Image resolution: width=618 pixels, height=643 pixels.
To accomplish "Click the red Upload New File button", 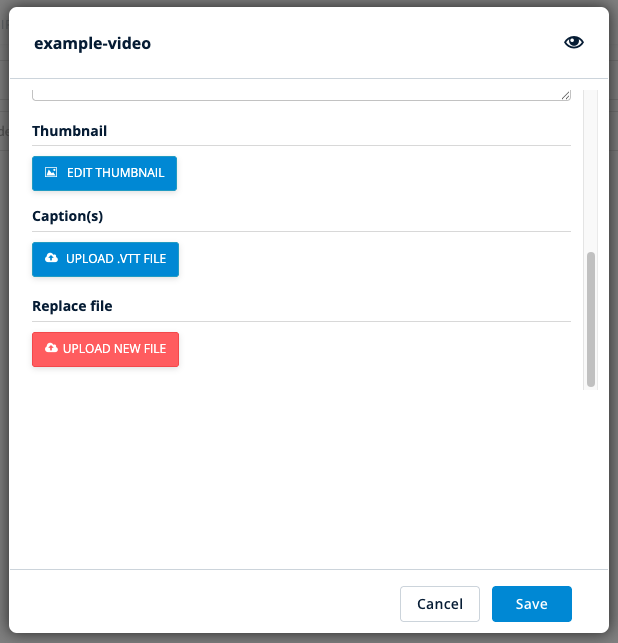I will pyautogui.click(x=105, y=349).
